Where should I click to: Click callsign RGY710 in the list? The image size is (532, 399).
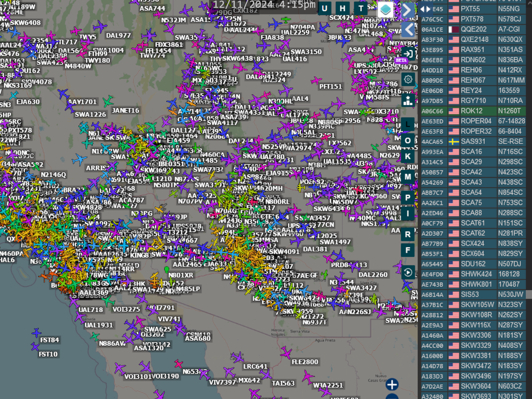pyautogui.click(x=473, y=101)
